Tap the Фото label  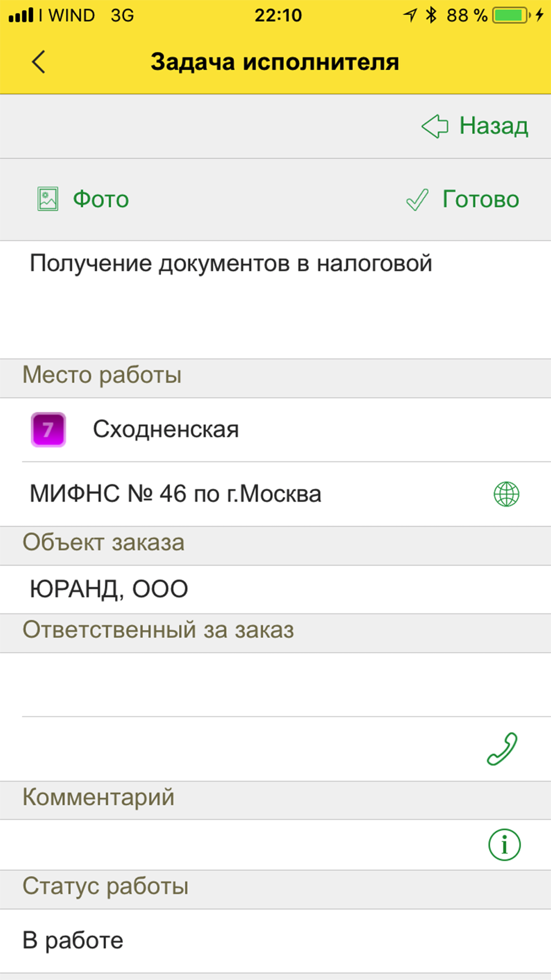coord(101,200)
